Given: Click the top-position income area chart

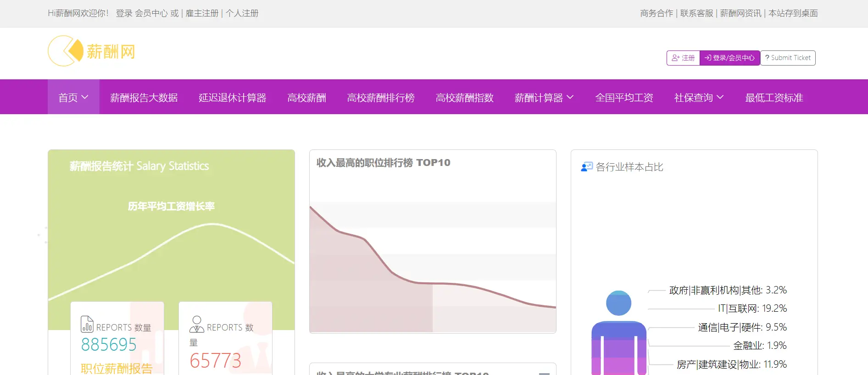Looking at the screenshot, I should coord(433,267).
